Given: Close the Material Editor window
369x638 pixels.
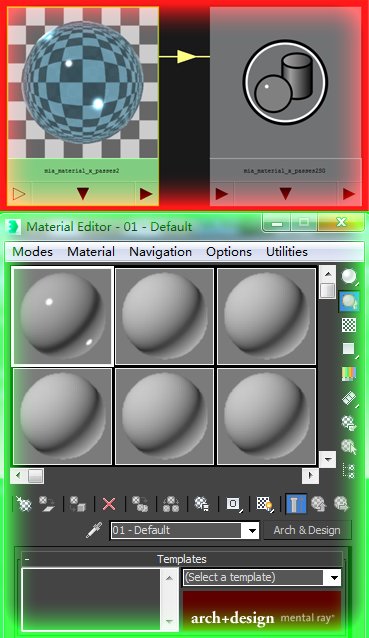Looking at the screenshot, I should [x=341, y=222].
